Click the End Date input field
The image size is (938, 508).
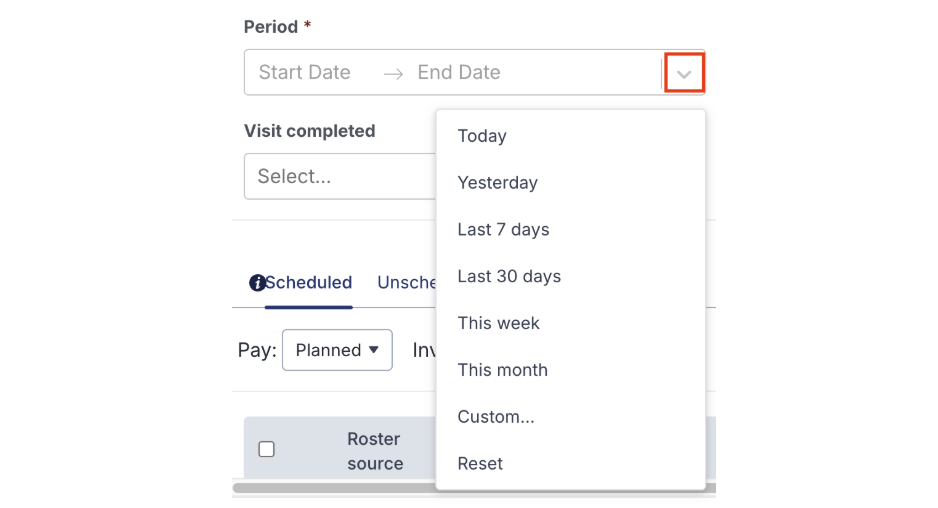(x=459, y=73)
